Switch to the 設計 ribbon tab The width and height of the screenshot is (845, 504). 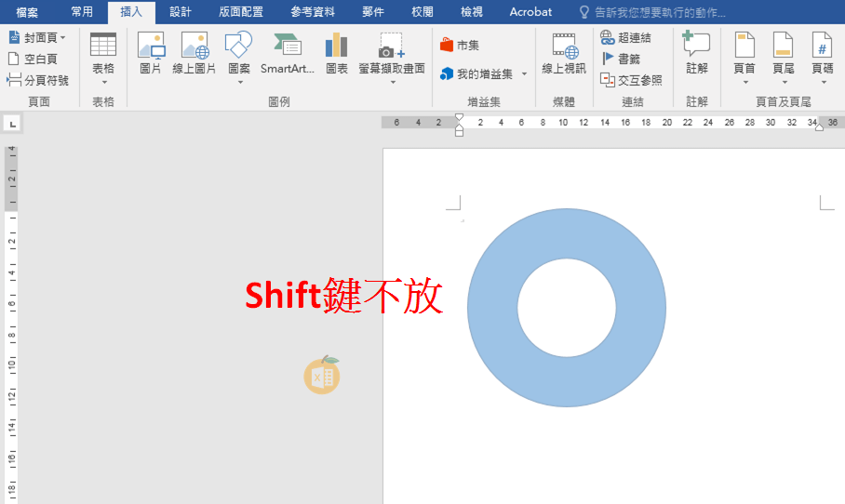click(181, 12)
